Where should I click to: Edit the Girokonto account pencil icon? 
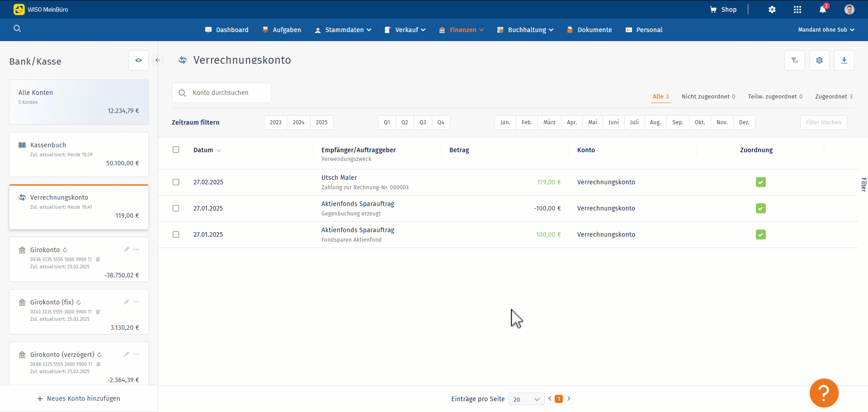[126, 249]
